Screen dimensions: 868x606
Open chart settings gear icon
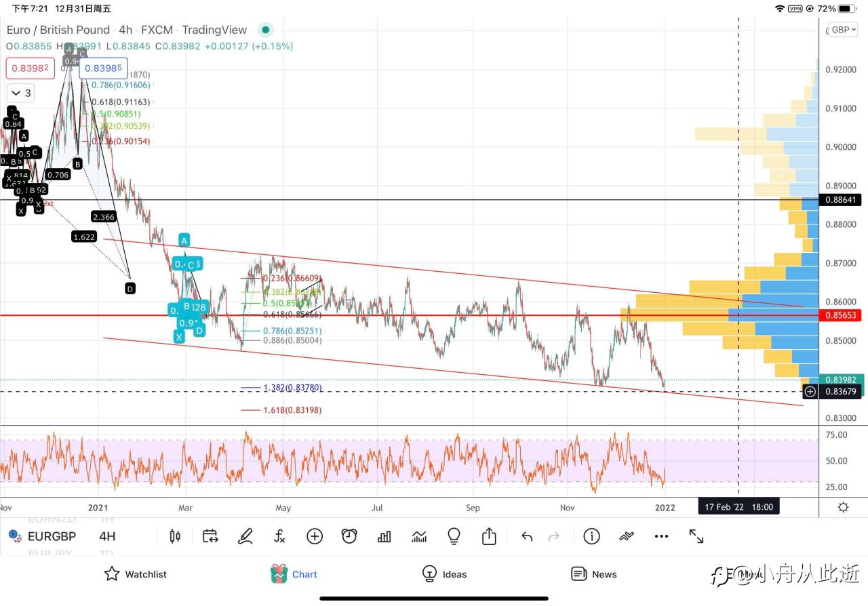(843, 507)
